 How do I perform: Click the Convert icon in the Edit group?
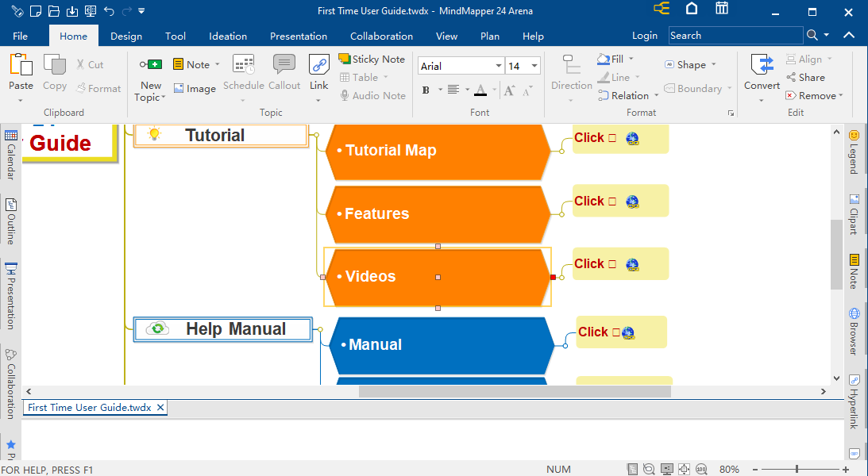click(762, 65)
